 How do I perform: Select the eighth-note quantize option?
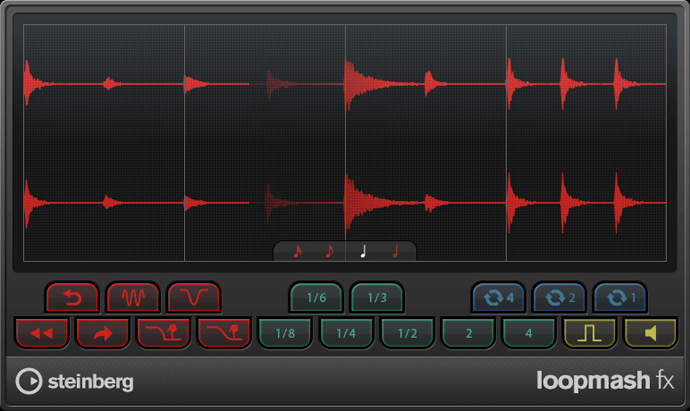(x=330, y=251)
